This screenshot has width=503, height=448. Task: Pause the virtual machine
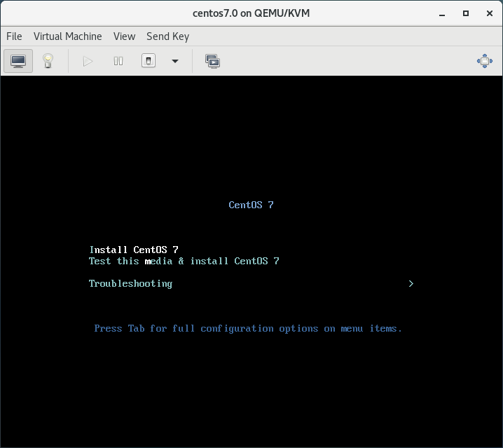click(118, 61)
